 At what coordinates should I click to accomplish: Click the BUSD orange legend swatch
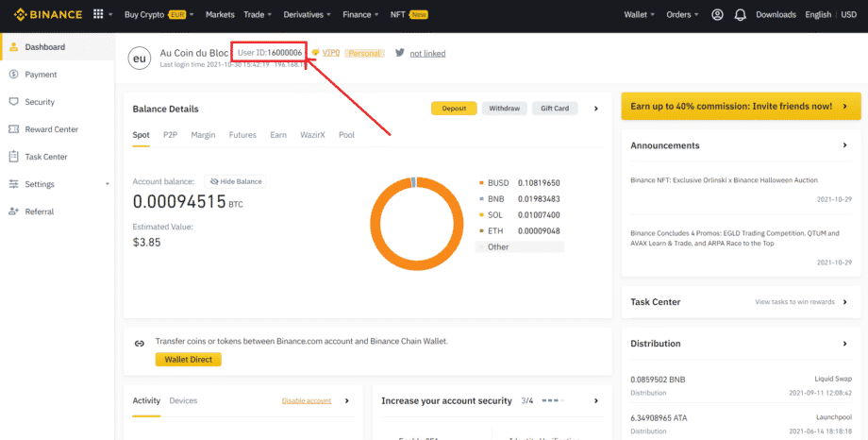[481, 183]
